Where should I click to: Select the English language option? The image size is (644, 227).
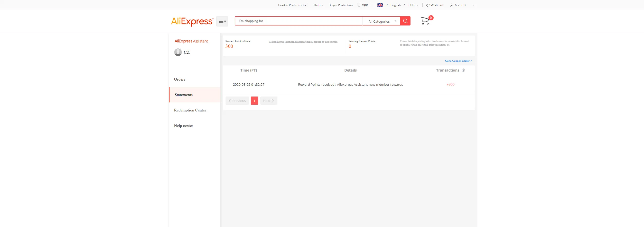pos(396,5)
